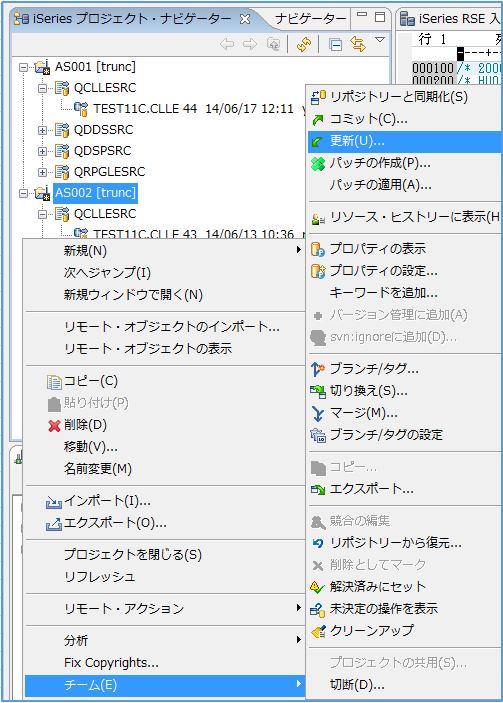This screenshot has width=503, height=703.
Task: Select the QRPGLESRC tree item
Action: pos(109,172)
